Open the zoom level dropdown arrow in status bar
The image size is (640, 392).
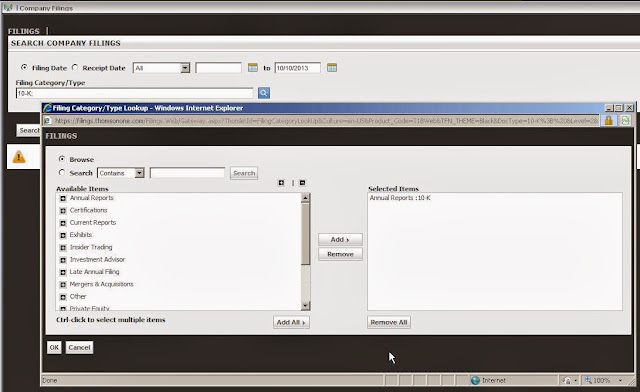pyautogui.click(x=620, y=380)
